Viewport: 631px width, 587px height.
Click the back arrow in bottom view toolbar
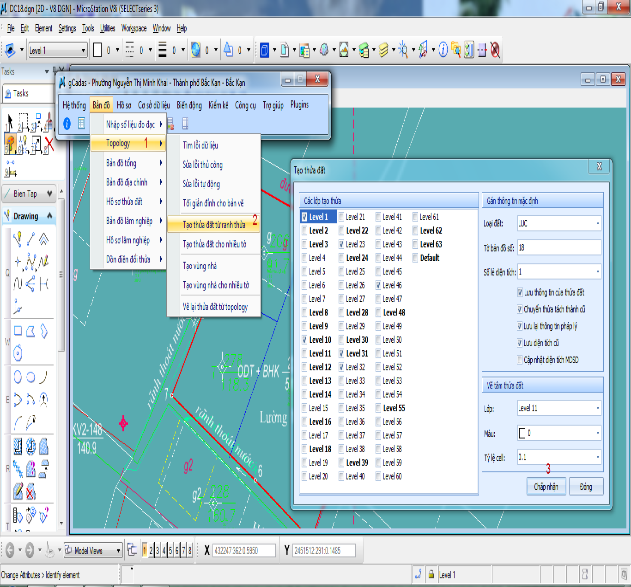pyautogui.click(x=11, y=550)
